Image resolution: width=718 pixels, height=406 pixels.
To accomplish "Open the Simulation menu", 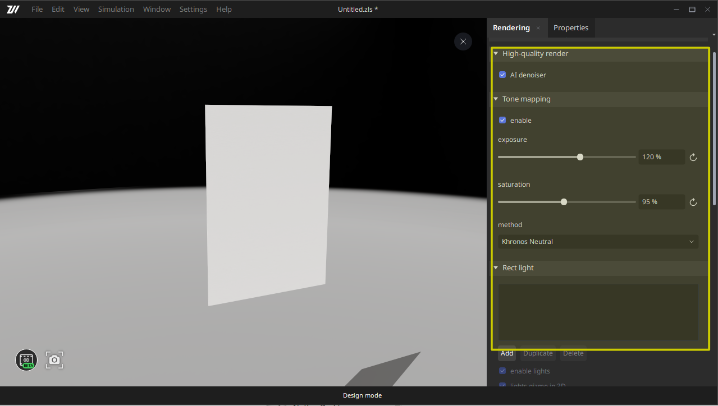I will [x=116, y=9].
